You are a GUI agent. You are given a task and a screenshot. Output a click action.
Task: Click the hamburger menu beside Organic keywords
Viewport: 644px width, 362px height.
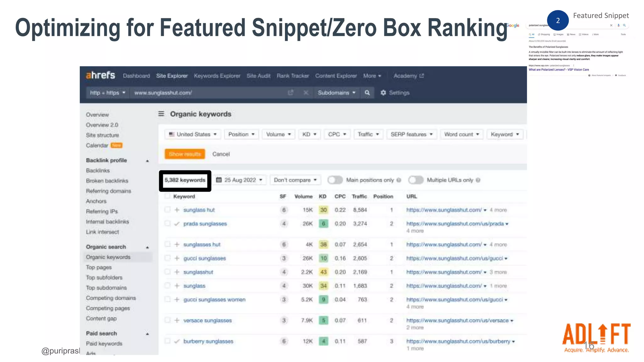pos(161,114)
